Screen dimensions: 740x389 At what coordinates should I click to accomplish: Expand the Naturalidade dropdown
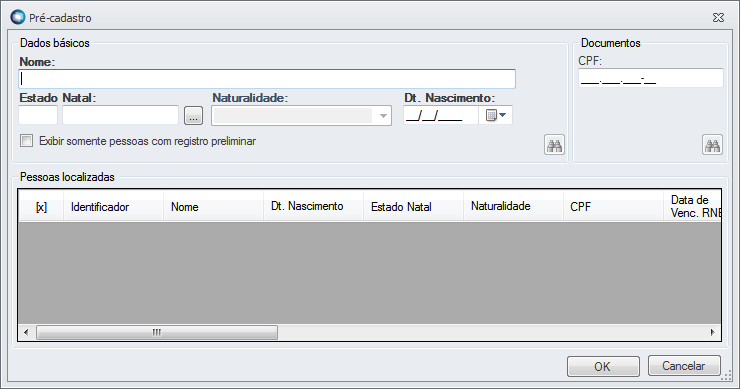coord(383,116)
